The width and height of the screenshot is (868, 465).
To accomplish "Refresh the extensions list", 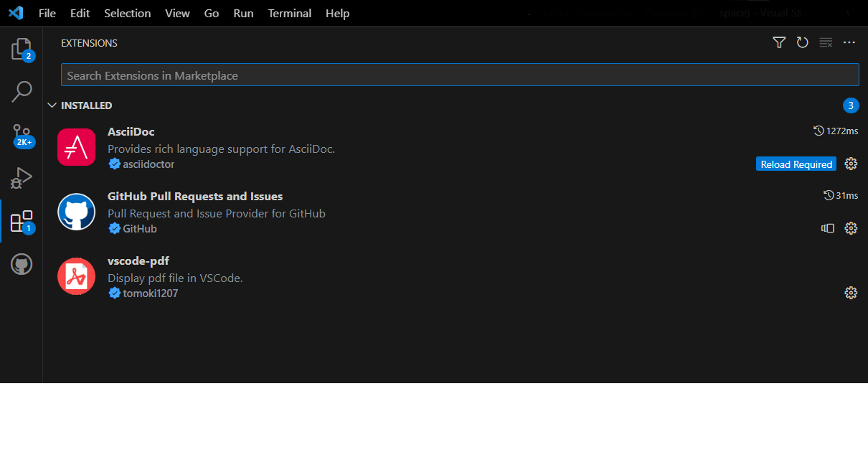I will [803, 43].
